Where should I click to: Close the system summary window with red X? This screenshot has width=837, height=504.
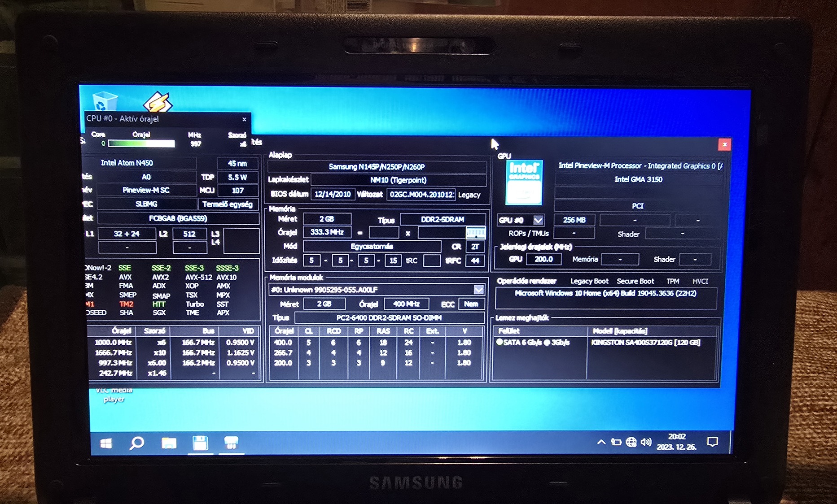pos(724,144)
